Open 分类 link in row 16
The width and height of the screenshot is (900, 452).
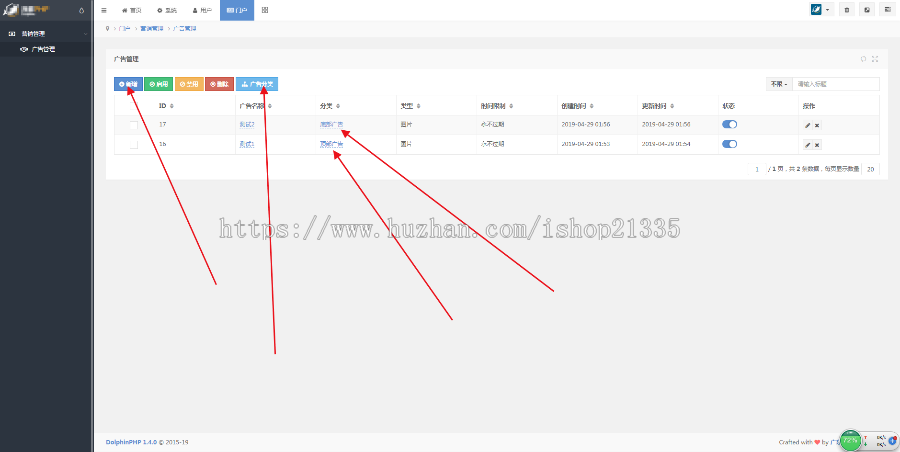(331, 145)
